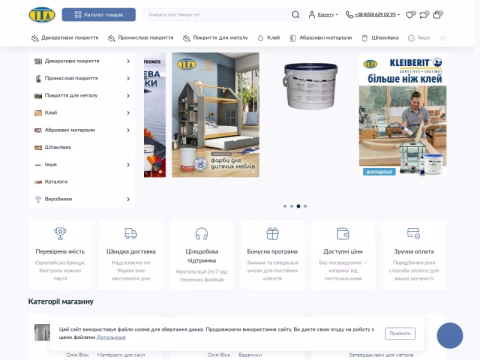This screenshot has height=360, width=480.
Task: Go to fourth carousel slide dot
Action: (x=305, y=206)
